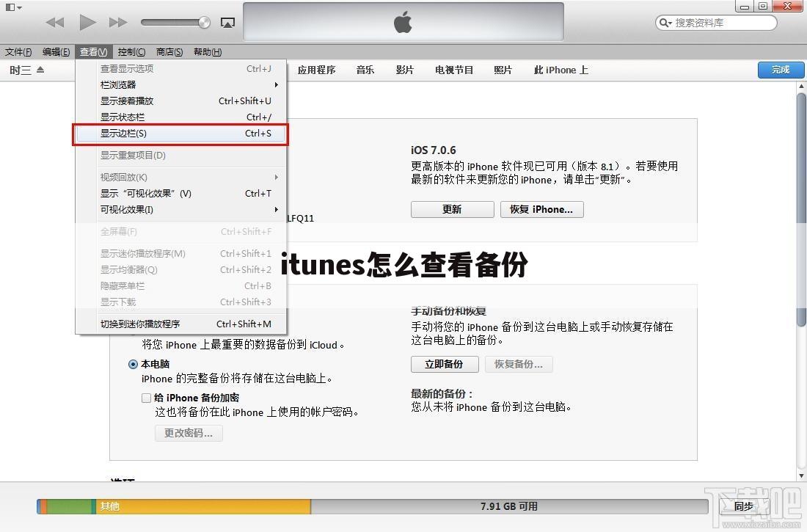Click the 7.91 GB 可用 free space segment
The height and width of the screenshot is (532, 807).
[509, 506]
